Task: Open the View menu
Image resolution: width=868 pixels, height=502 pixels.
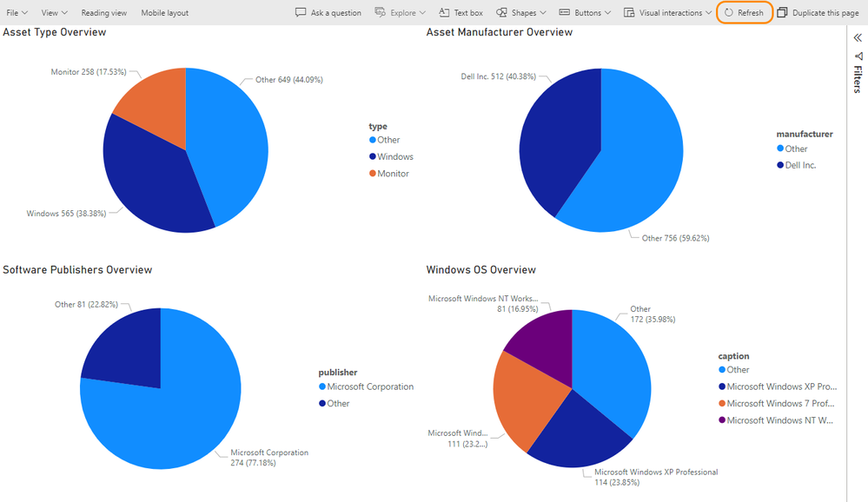Action: point(54,13)
